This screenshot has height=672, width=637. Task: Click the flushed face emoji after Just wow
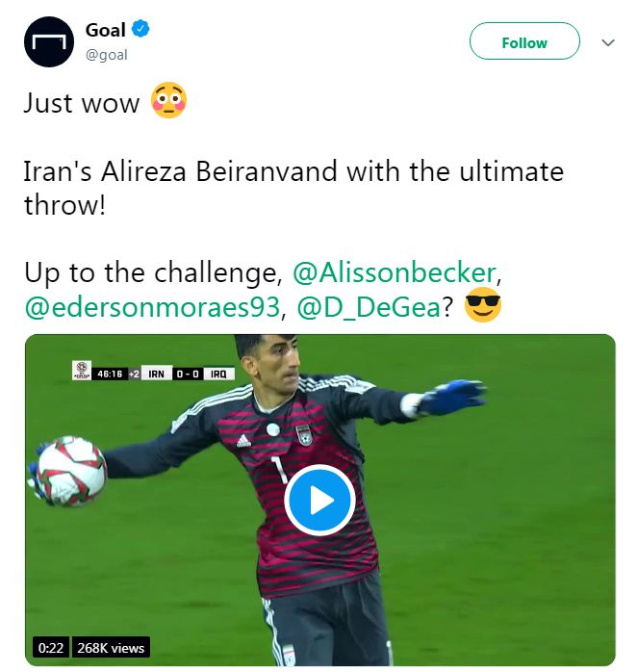(x=168, y=100)
